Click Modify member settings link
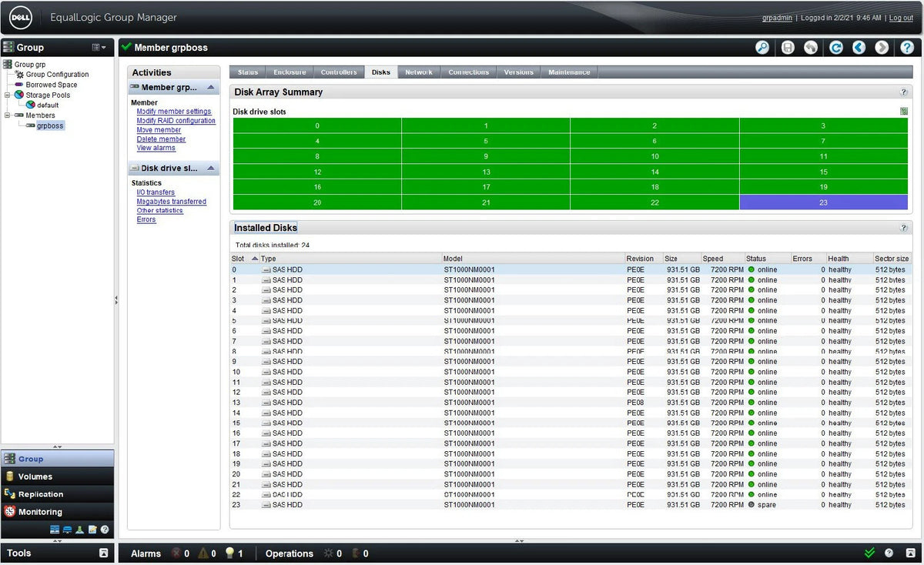The image size is (924, 565). tap(174, 112)
